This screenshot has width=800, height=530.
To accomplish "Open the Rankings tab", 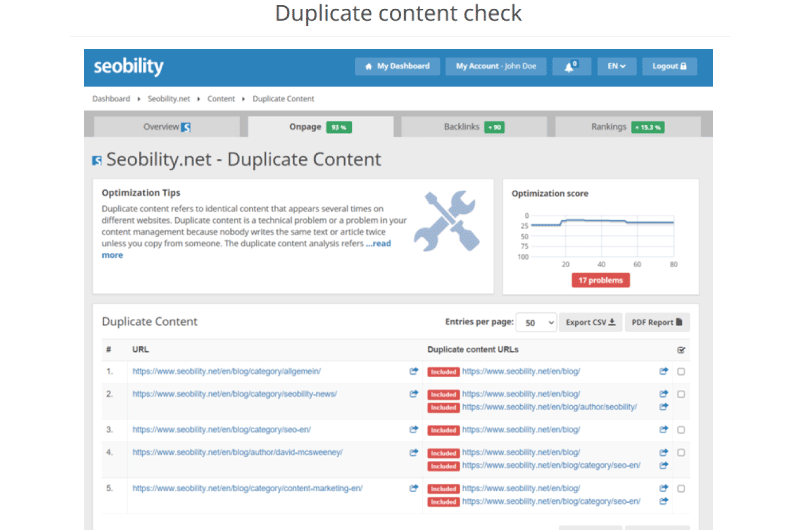I will (x=628, y=127).
